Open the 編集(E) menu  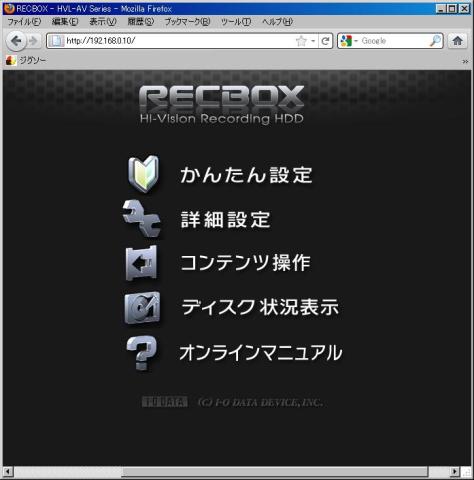tap(65, 22)
